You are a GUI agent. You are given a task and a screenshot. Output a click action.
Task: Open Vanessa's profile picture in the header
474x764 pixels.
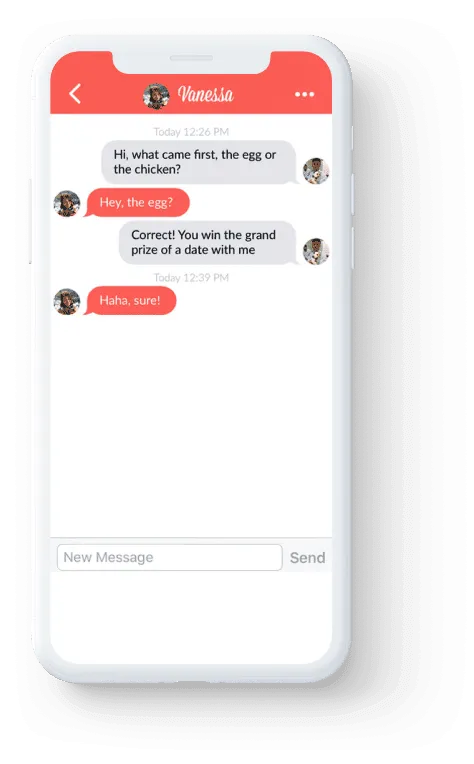coord(156,96)
